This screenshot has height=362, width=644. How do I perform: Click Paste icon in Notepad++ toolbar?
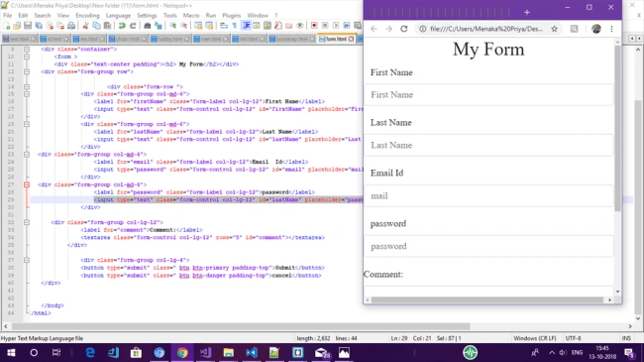(x=107, y=26)
